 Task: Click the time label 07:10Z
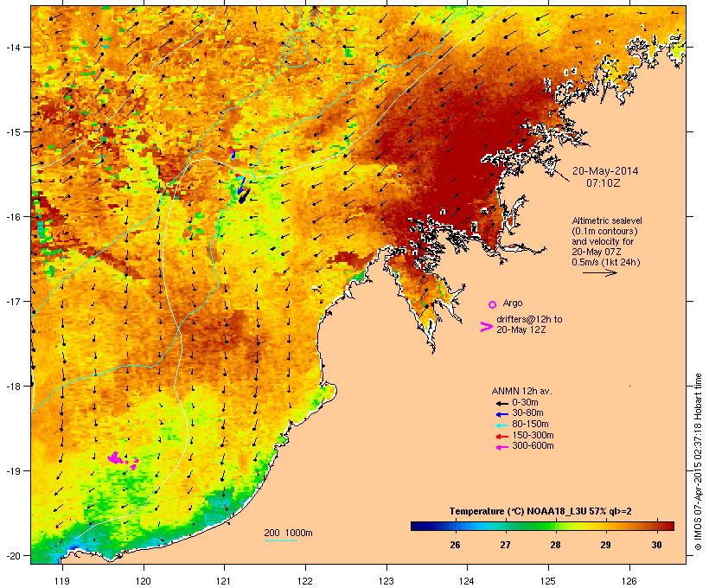point(604,183)
